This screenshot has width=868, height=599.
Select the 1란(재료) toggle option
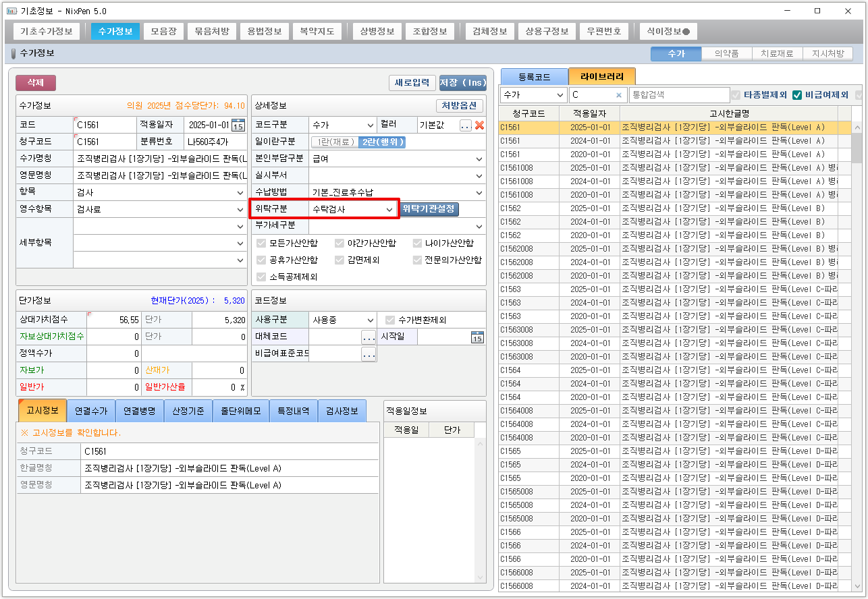[x=333, y=142]
